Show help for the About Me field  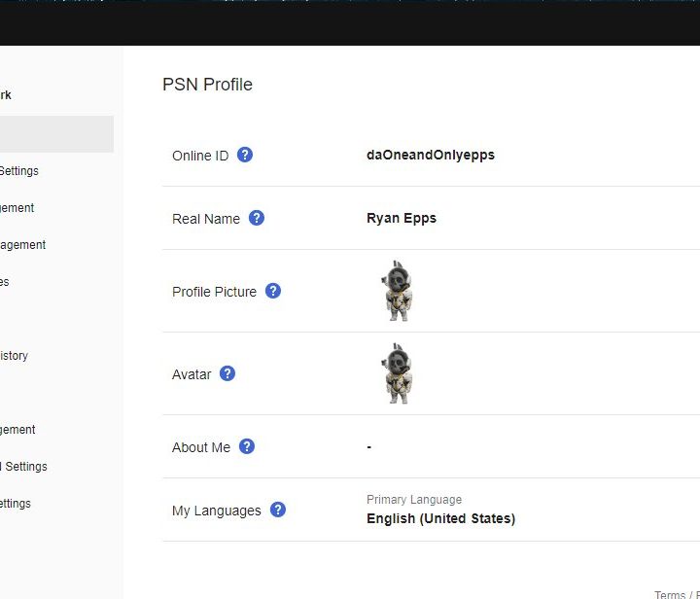(x=247, y=446)
